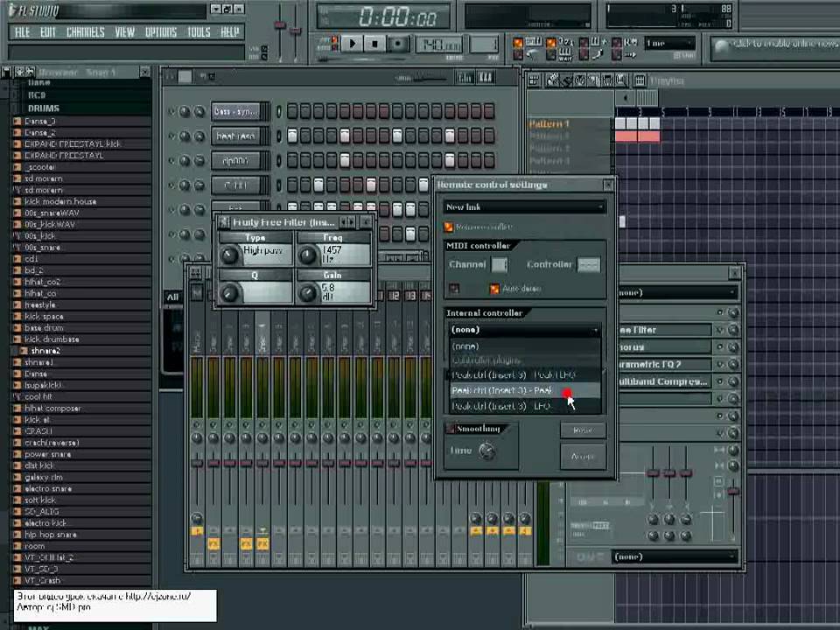The image size is (840, 630).
Task: Open the mixer output (none) dropdown
Action: coord(675,556)
